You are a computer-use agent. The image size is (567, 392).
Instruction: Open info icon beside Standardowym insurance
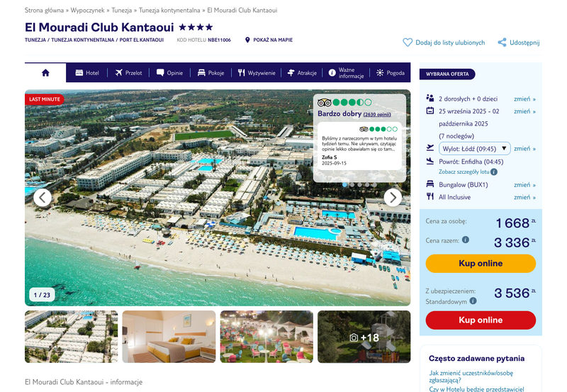click(473, 301)
